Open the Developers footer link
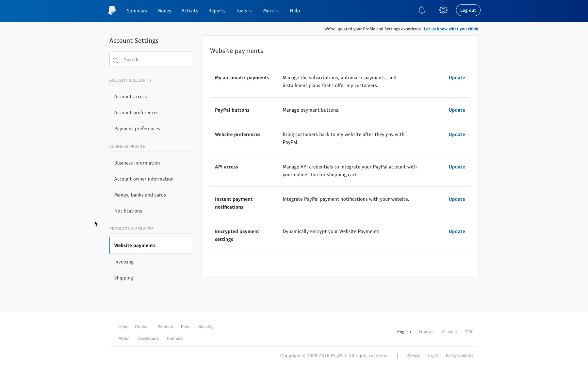The image size is (588, 365). pyautogui.click(x=148, y=339)
